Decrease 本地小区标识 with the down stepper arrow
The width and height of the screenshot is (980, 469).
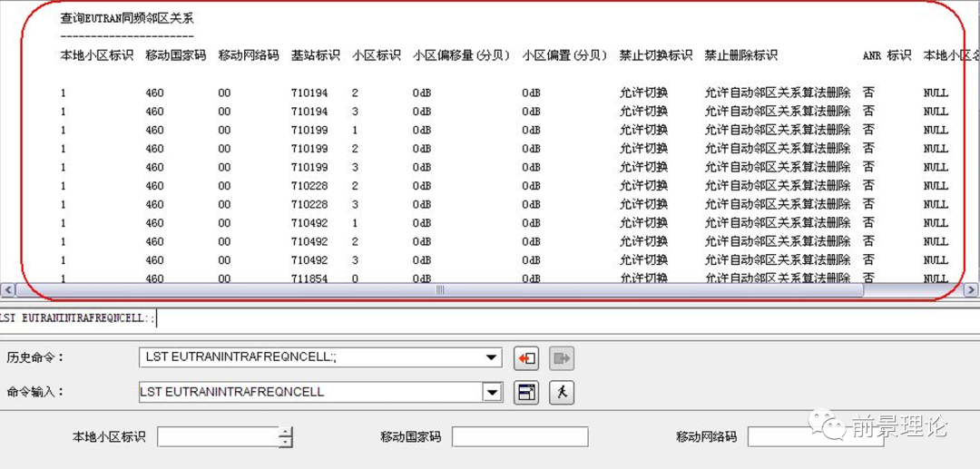coord(286,442)
